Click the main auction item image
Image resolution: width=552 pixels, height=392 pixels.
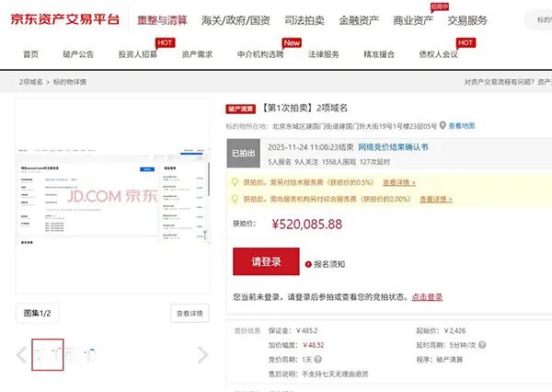coord(112,197)
